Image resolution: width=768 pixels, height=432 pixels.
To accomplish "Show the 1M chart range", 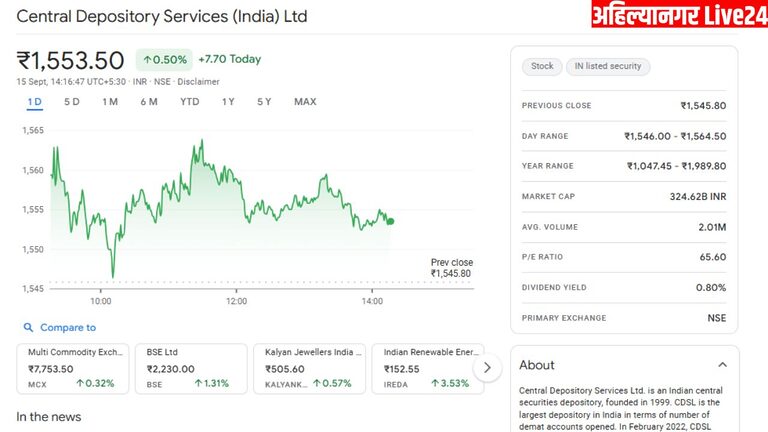I will [x=110, y=102].
